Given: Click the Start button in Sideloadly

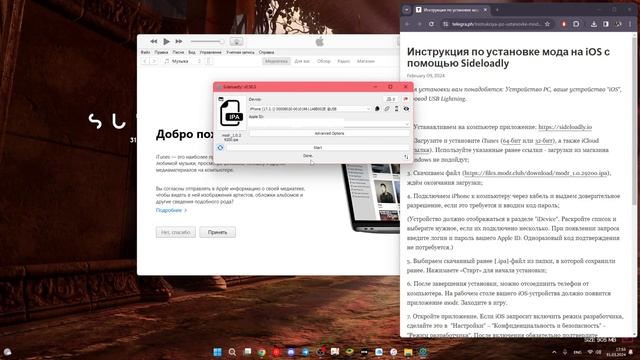Looking at the screenshot, I should click(x=318, y=147).
